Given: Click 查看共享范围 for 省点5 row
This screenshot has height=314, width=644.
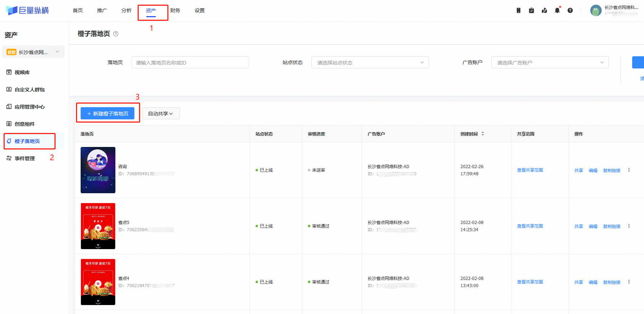Looking at the screenshot, I should (x=530, y=226).
